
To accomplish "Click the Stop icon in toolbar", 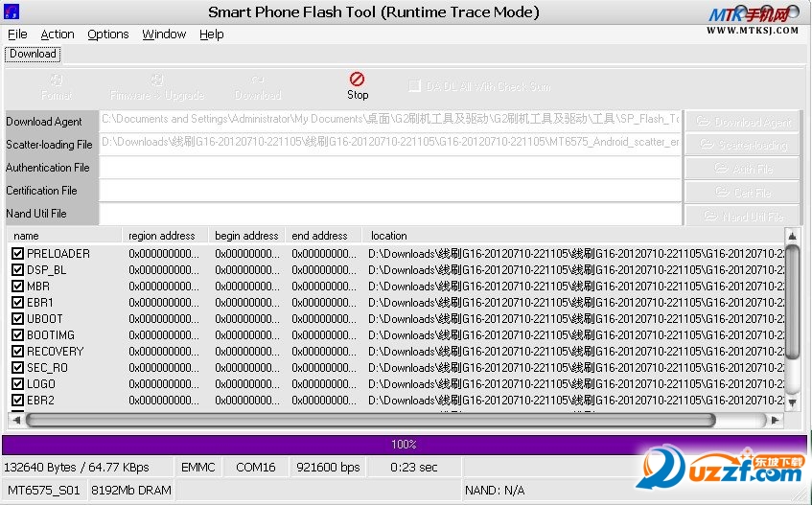I will coord(357,80).
